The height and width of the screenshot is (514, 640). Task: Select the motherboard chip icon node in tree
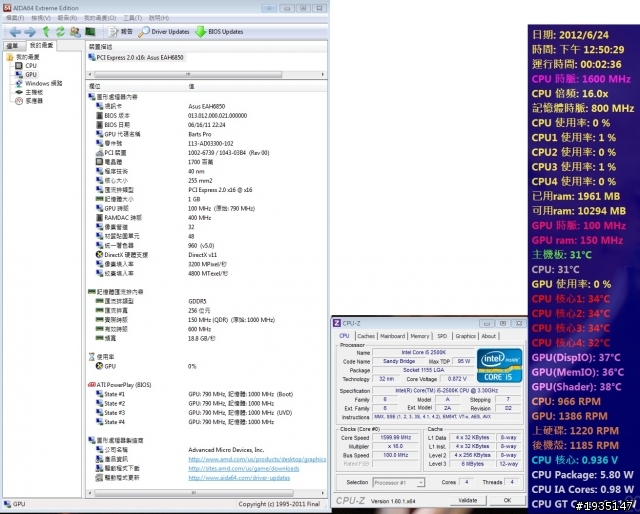[x=19, y=92]
